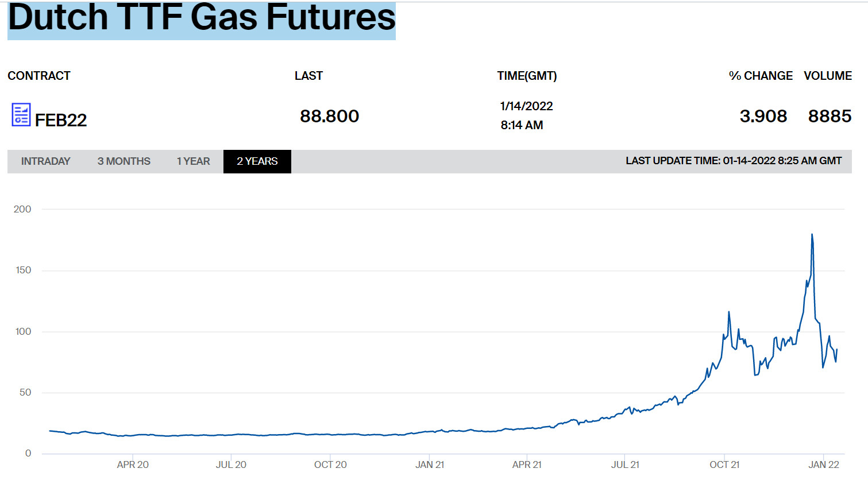Open the 1 YEAR chart view
The width and height of the screenshot is (868, 480).
tap(193, 161)
